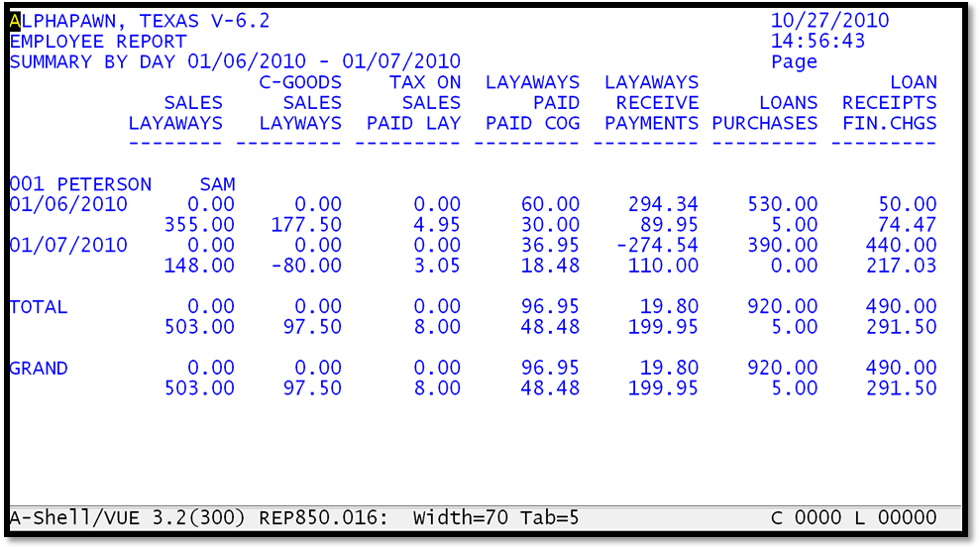Click the LOANS PURCHASES column heading

coord(765,113)
